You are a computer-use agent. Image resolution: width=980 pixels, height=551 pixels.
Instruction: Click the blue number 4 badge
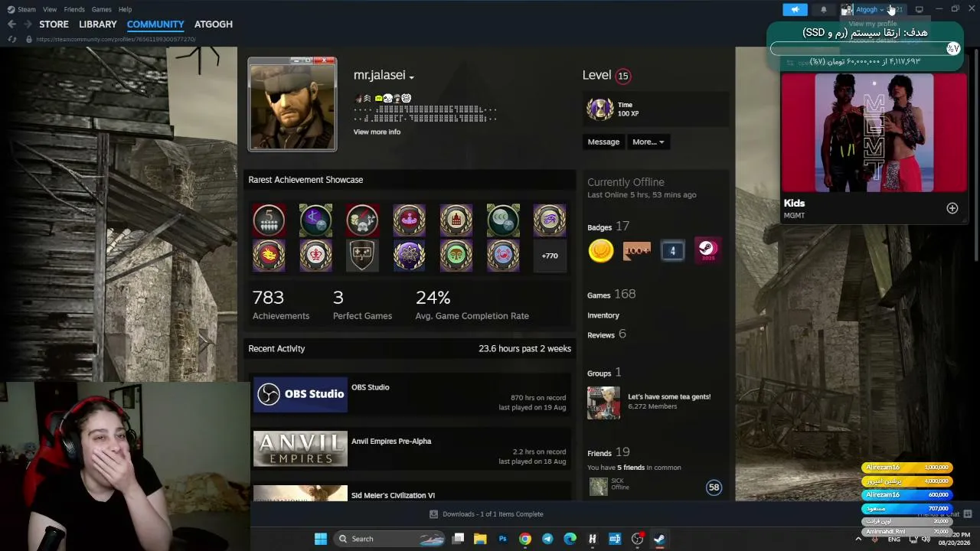(672, 250)
